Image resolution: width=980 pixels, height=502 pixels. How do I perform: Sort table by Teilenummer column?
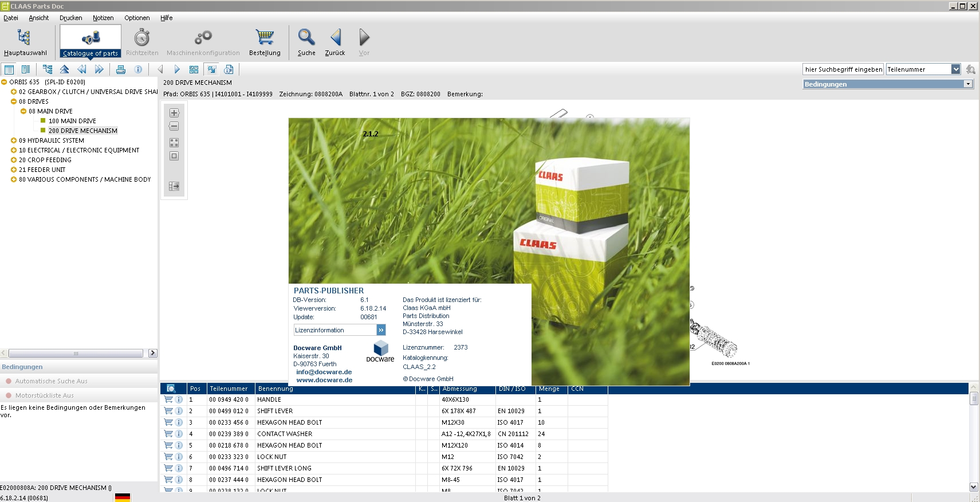click(230, 389)
